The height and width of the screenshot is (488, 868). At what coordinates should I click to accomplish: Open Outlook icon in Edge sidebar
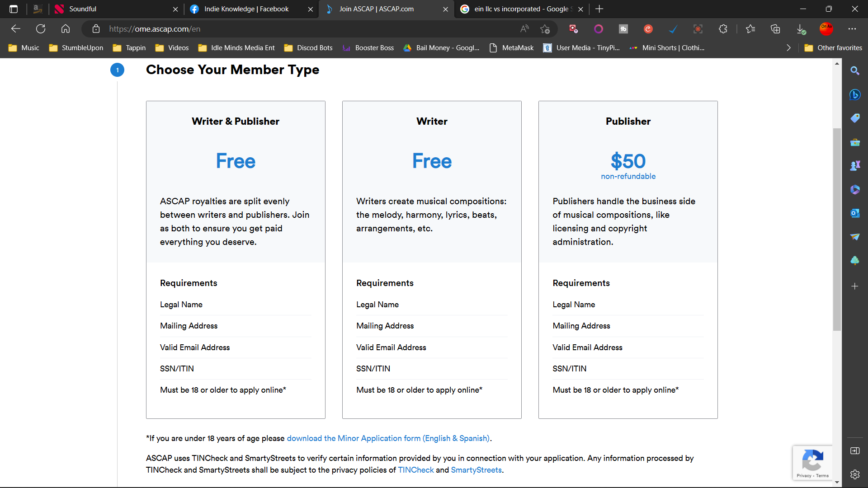click(854, 213)
